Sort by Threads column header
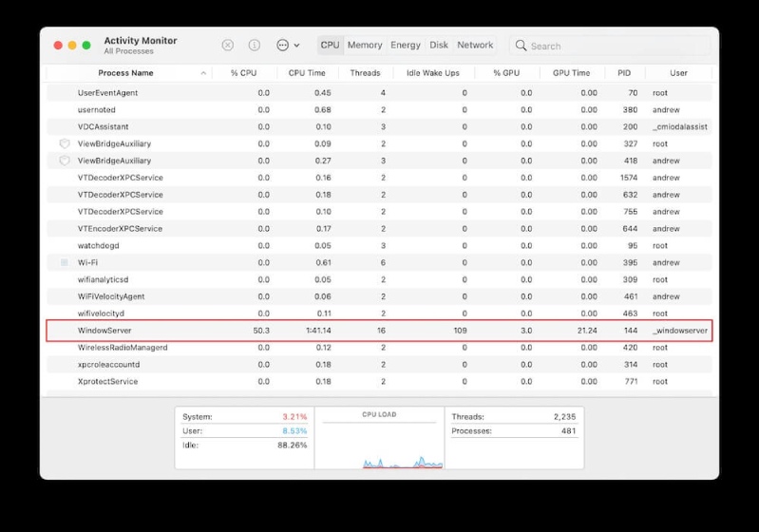The image size is (759, 532). point(365,73)
